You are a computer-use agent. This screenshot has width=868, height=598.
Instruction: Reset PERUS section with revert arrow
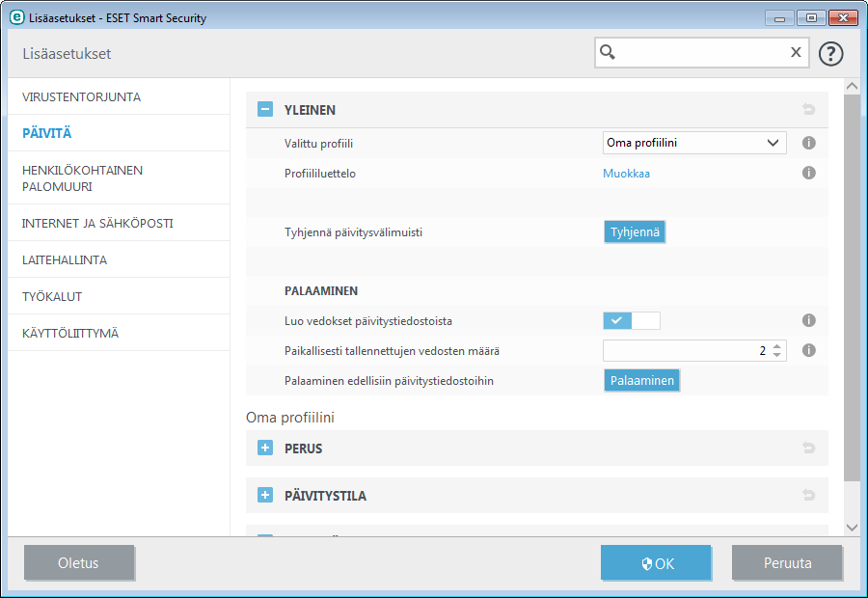[809, 448]
